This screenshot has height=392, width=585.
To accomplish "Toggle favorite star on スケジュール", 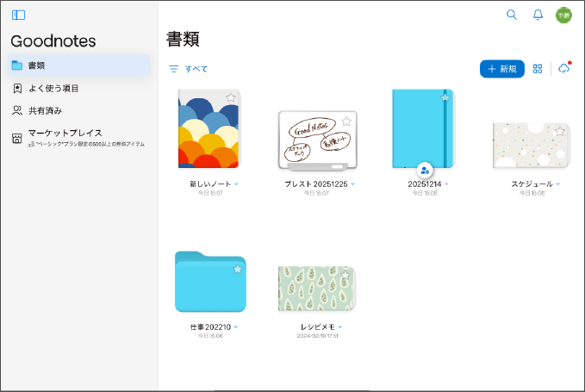I will [559, 131].
